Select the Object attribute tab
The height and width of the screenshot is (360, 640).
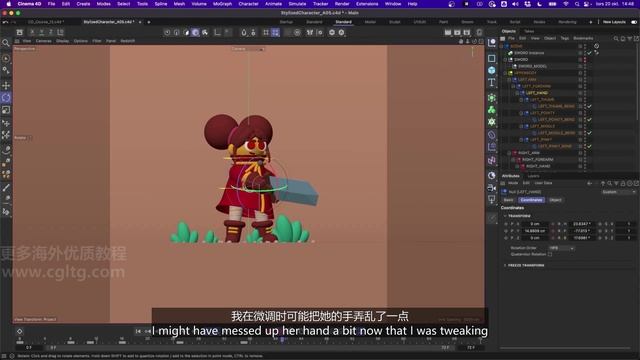coord(555,200)
